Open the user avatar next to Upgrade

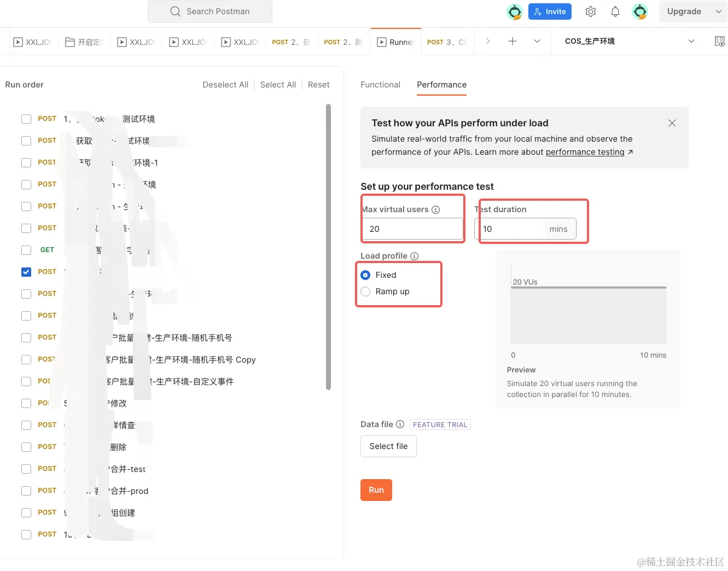pos(640,11)
